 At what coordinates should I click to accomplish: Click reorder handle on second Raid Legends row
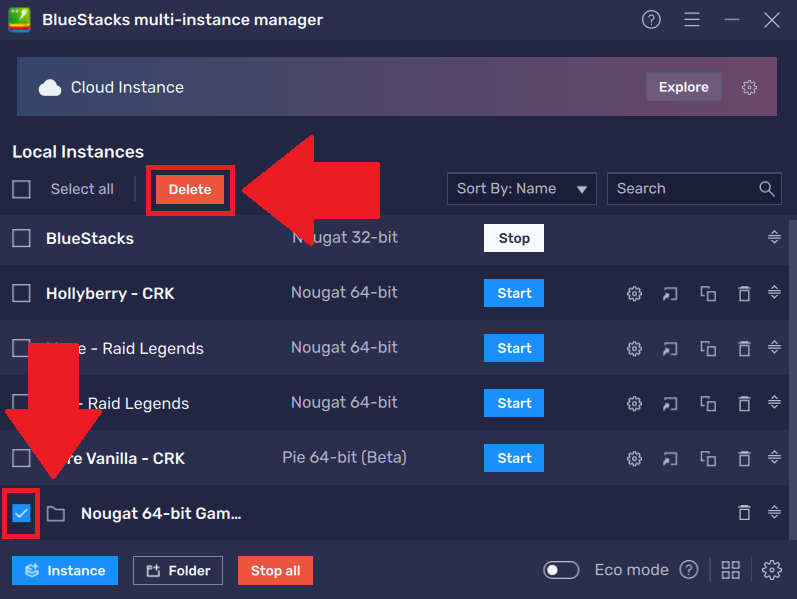774,402
